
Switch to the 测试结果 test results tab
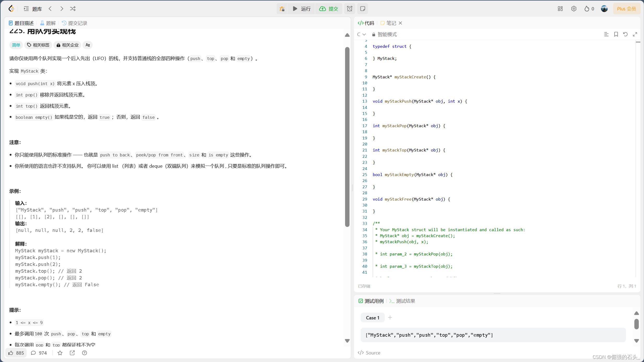point(402,301)
